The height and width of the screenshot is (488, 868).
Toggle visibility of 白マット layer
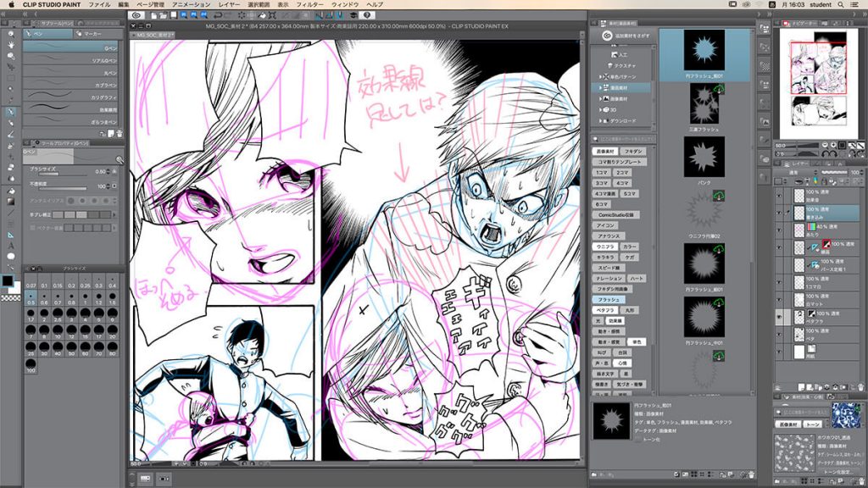point(779,299)
